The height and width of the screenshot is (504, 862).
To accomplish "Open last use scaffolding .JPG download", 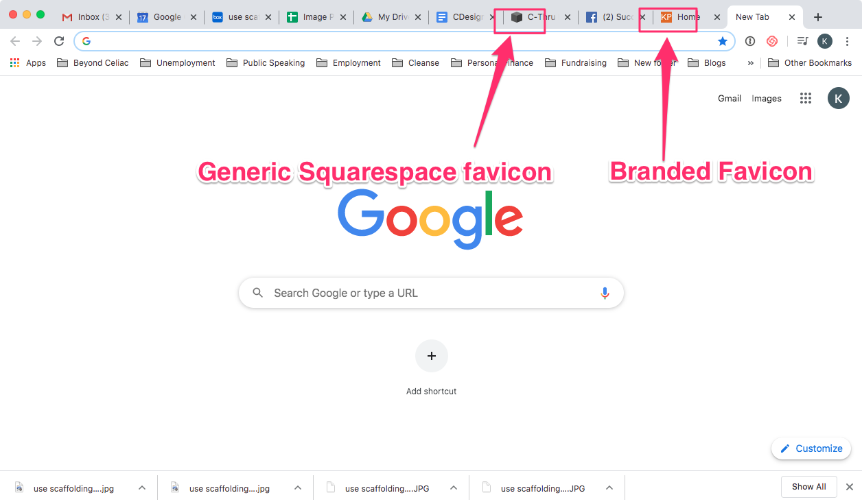I will coord(535,488).
